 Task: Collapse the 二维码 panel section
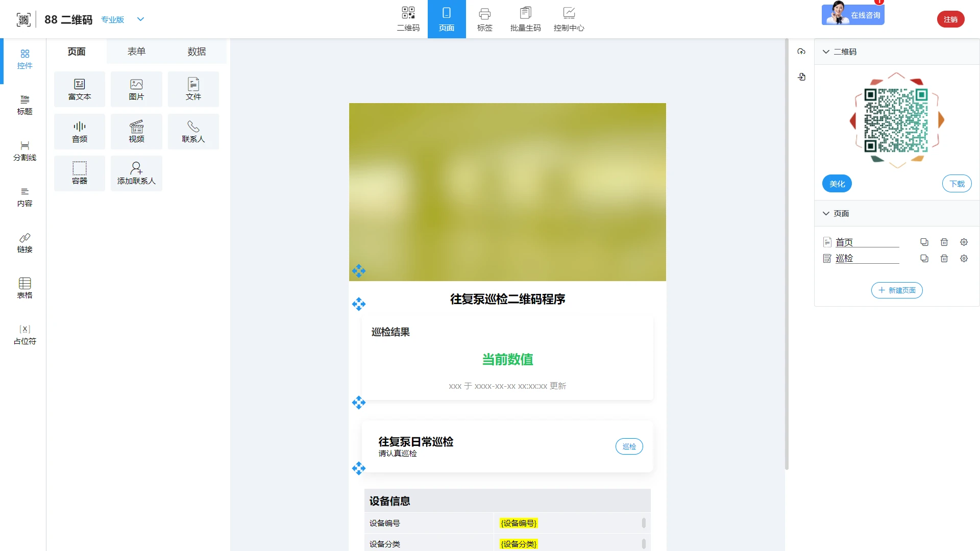click(826, 52)
